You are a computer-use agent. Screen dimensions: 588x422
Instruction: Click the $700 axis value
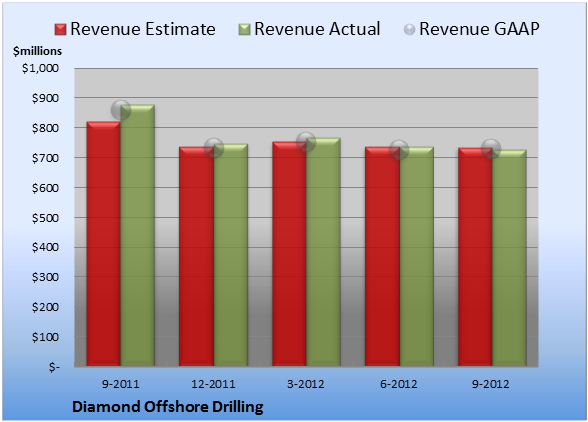pyautogui.click(x=45, y=158)
